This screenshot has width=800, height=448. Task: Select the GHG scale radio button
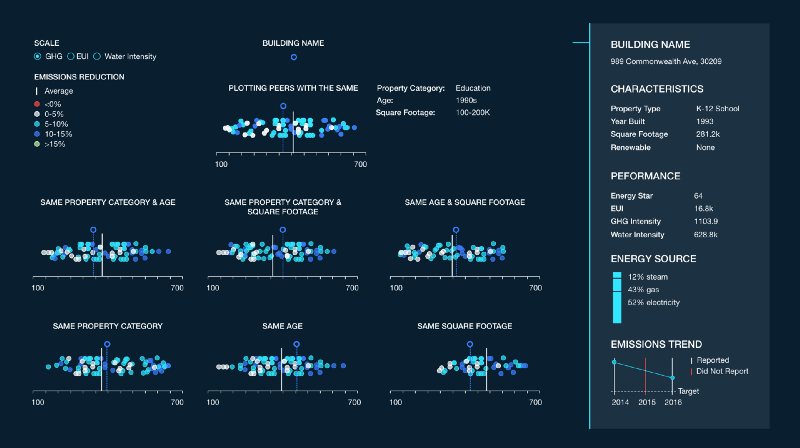coord(37,57)
